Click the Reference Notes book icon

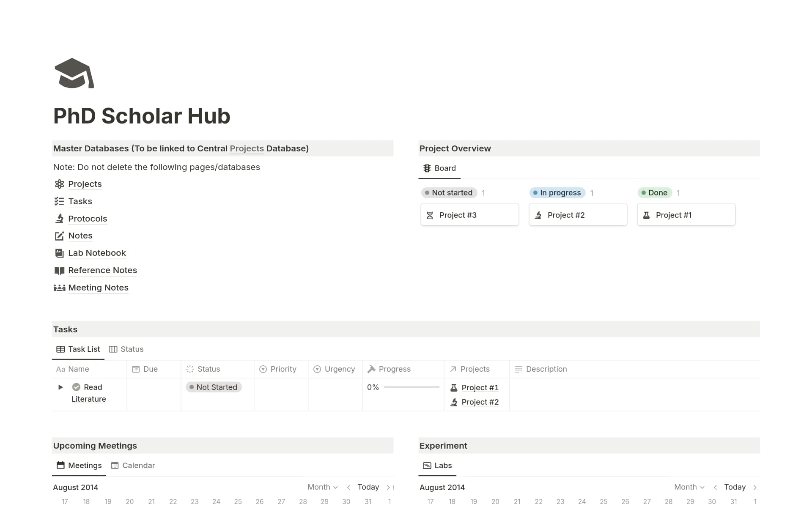(59, 270)
